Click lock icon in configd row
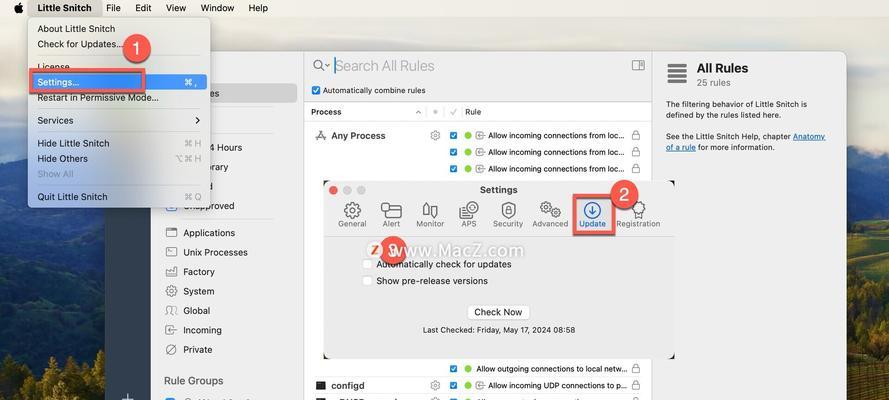 (636, 385)
